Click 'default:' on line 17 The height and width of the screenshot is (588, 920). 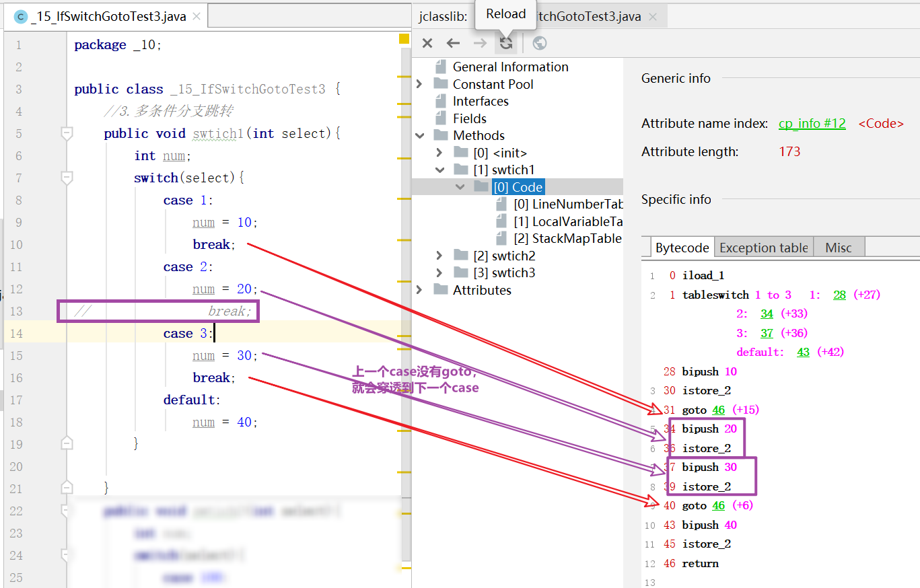(x=192, y=400)
